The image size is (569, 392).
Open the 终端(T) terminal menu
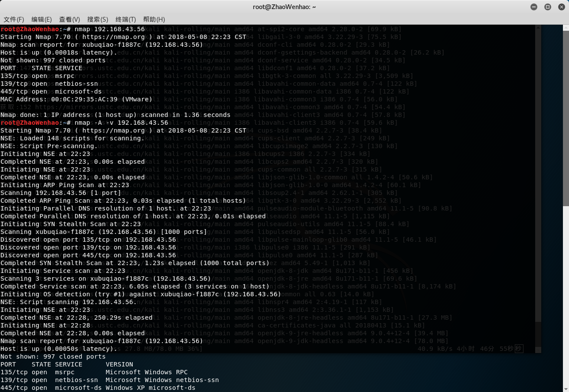(126, 19)
